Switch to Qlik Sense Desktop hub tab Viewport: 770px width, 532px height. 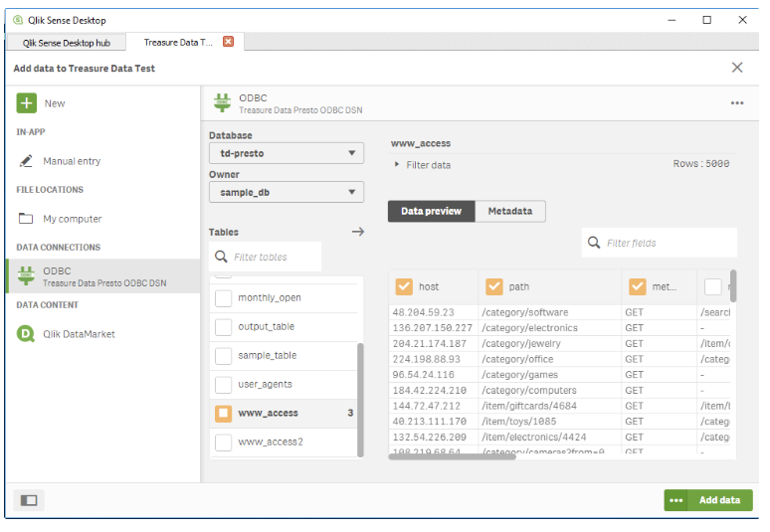(68, 42)
